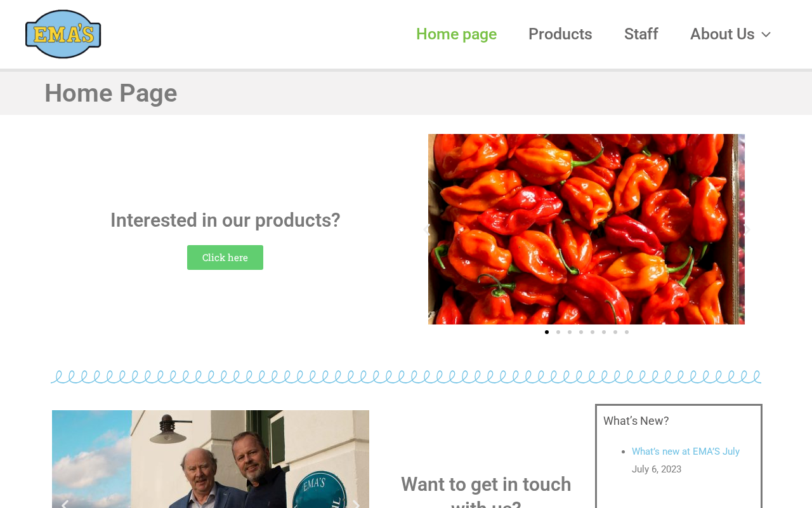Select the sixth pepper carousel pagination dot
The image size is (812, 508).
(x=604, y=332)
